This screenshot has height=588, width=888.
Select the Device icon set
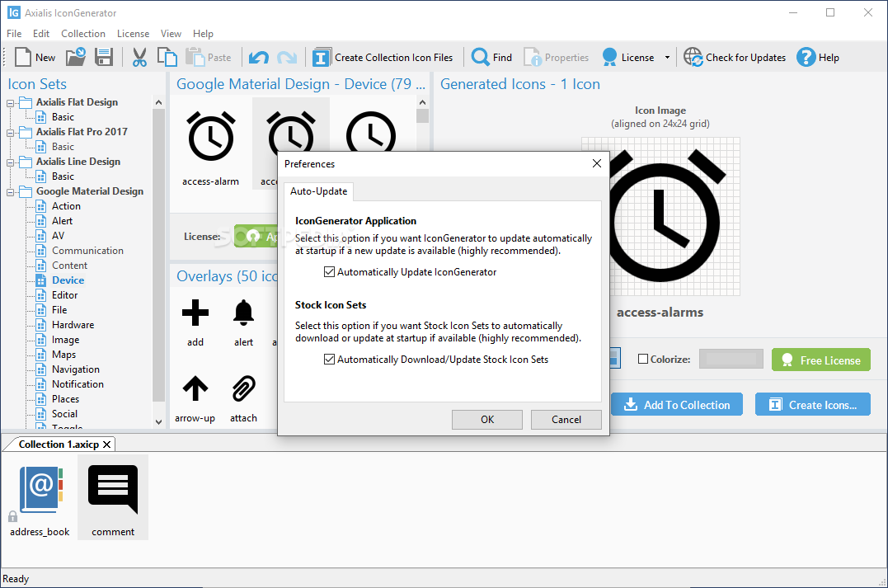[68, 280]
